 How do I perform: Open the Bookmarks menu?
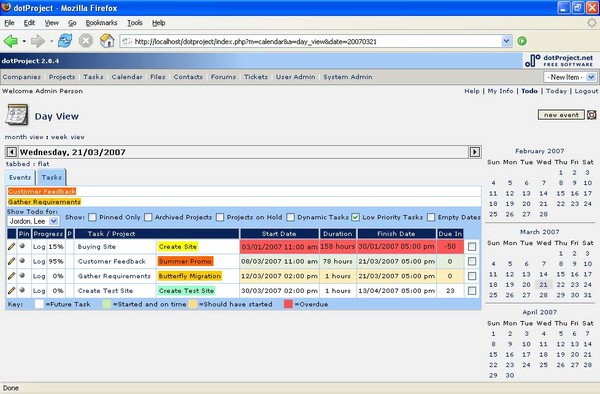[101, 23]
